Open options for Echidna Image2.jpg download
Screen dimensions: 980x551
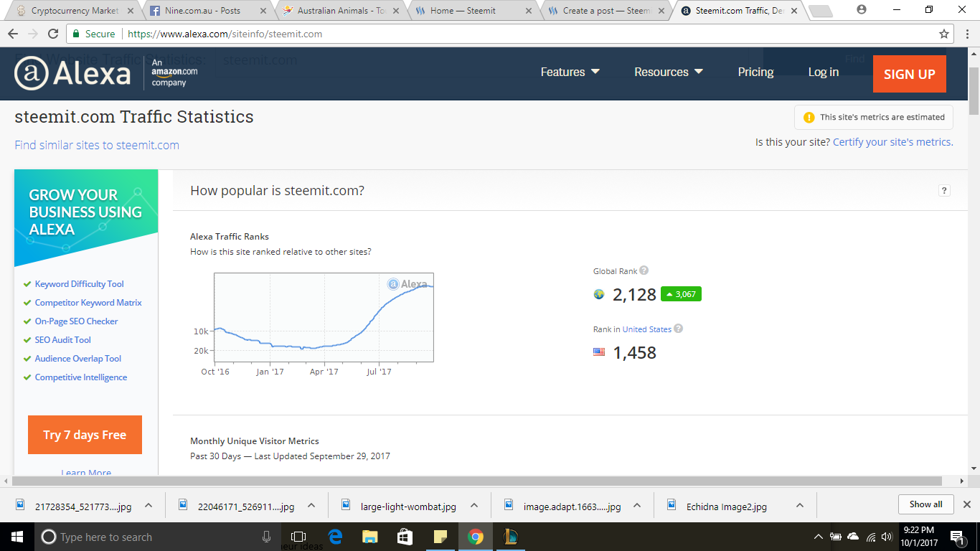point(799,505)
